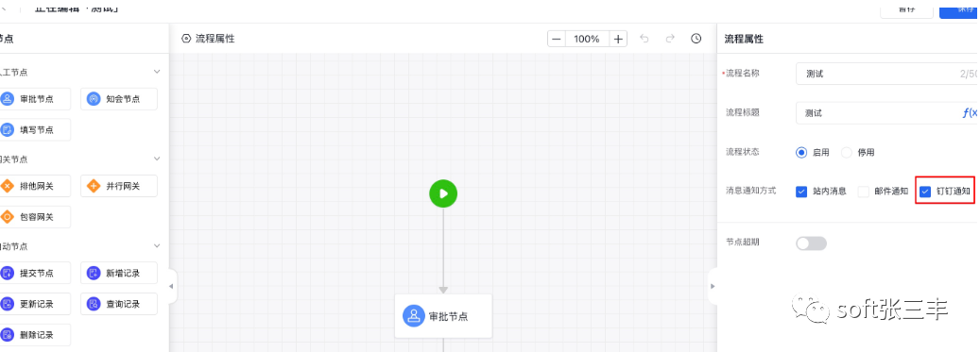
Task: Collapse the left node panel arrow
Action: tap(172, 287)
